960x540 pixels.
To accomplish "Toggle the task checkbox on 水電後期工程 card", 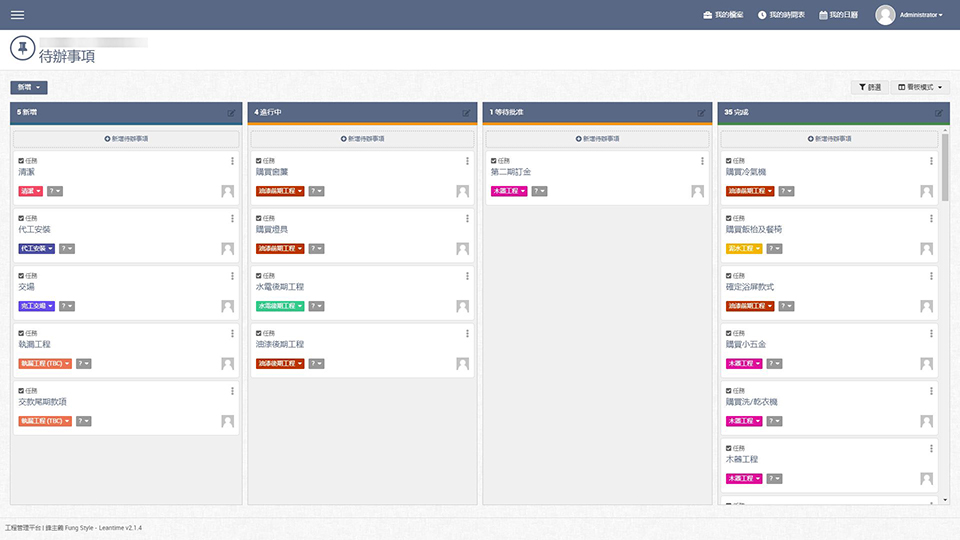I will (x=259, y=275).
